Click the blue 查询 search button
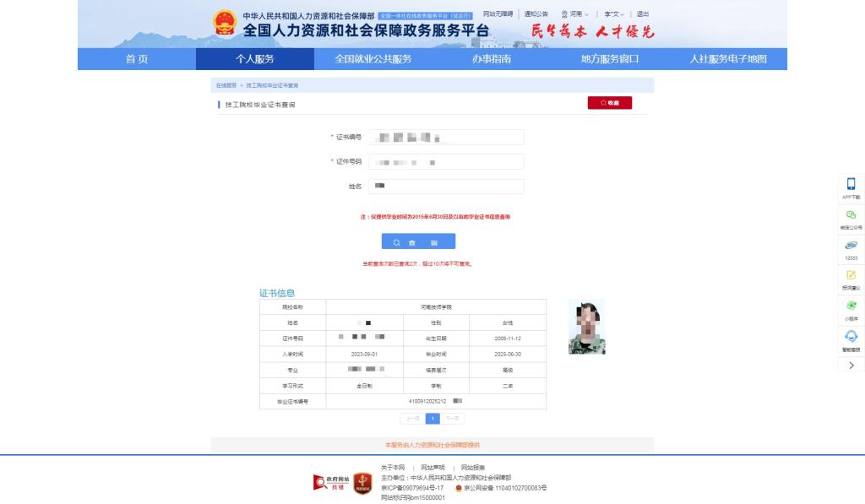The height and width of the screenshot is (504, 865). pyautogui.click(x=419, y=241)
